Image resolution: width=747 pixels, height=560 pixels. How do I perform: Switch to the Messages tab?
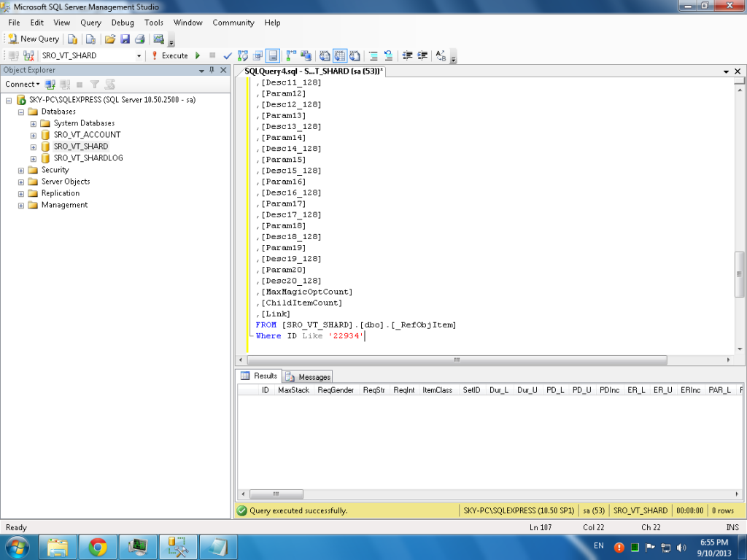point(308,377)
